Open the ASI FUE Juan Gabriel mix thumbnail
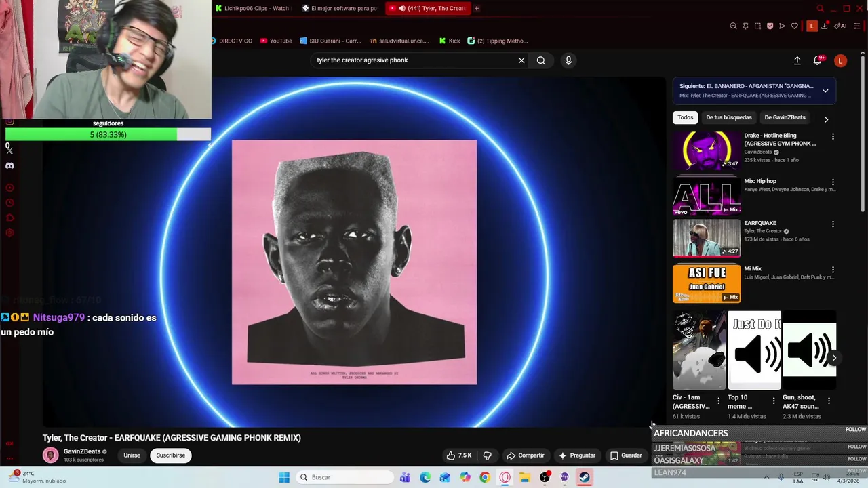Image resolution: width=868 pixels, height=488 pixels. click(x=707, y=283)
